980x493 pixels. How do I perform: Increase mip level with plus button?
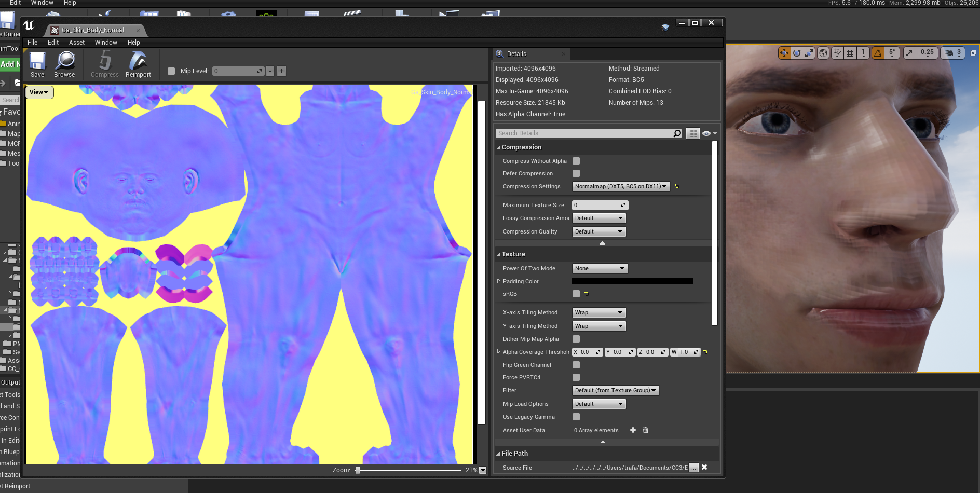point(281,71)
